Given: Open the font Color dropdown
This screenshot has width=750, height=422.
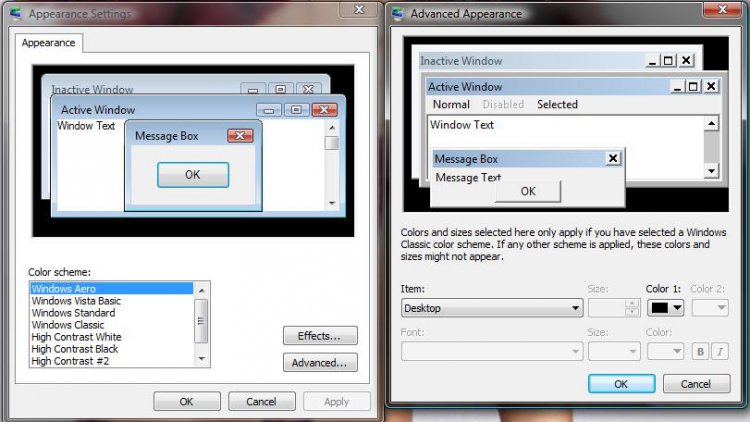Looking at the screenshot, I should tap(665, 352).
